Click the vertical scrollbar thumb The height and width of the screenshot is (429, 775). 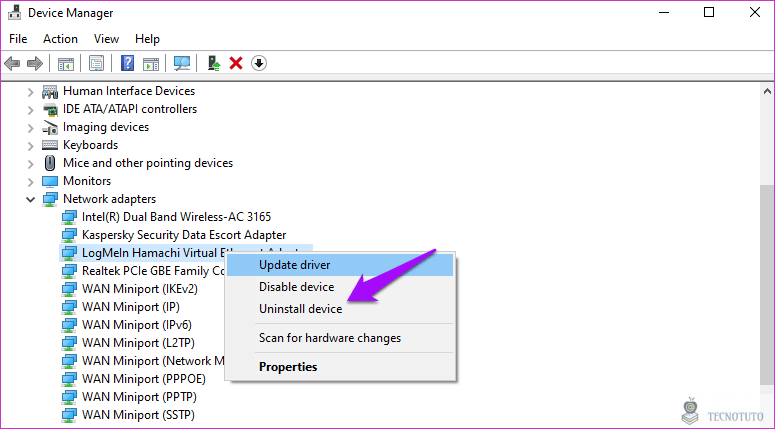[x=767, y=284]
